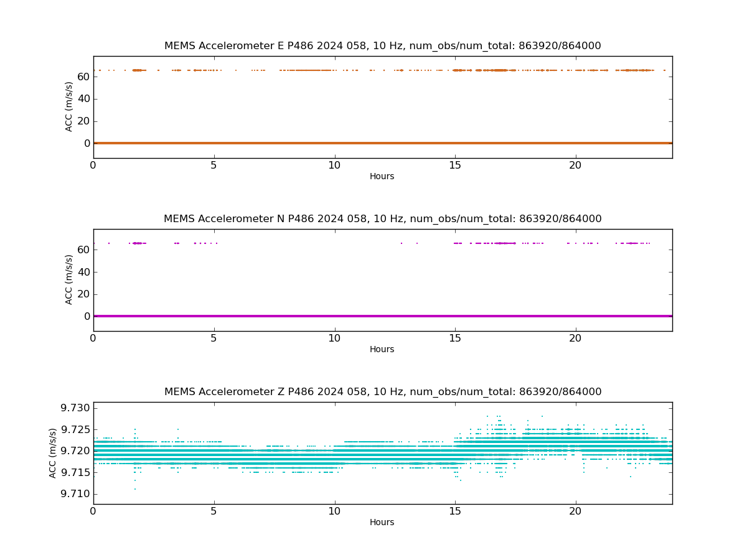Select the 20 y-tick on the N plot
This screenshot has width=747, height=560.
(83, 294)
